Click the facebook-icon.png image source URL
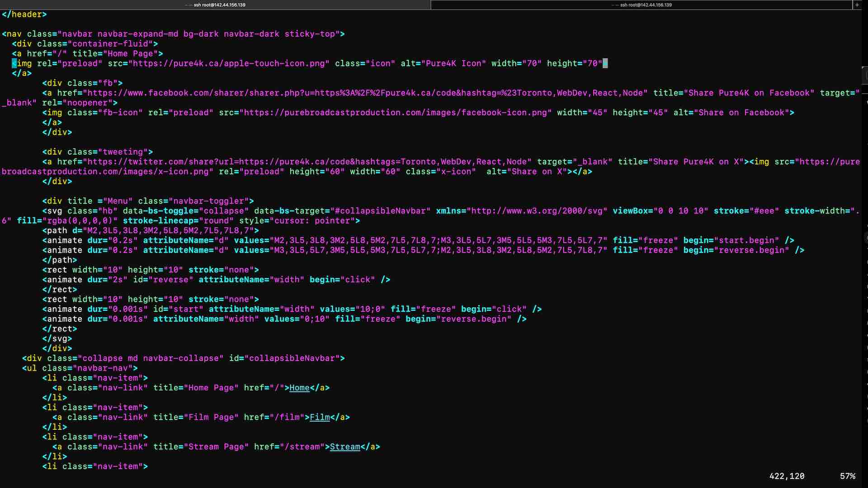The height and width of the screenshot is (488, 868). 396,113
